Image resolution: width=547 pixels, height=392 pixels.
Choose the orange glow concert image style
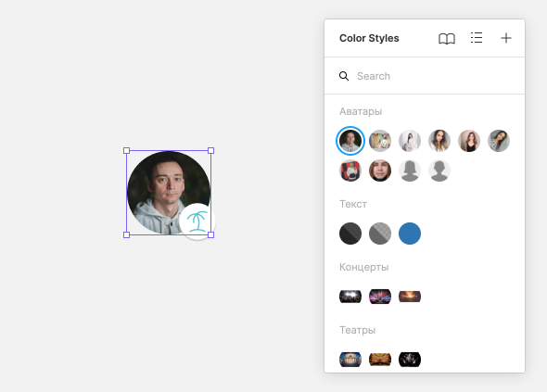point(410,297)
